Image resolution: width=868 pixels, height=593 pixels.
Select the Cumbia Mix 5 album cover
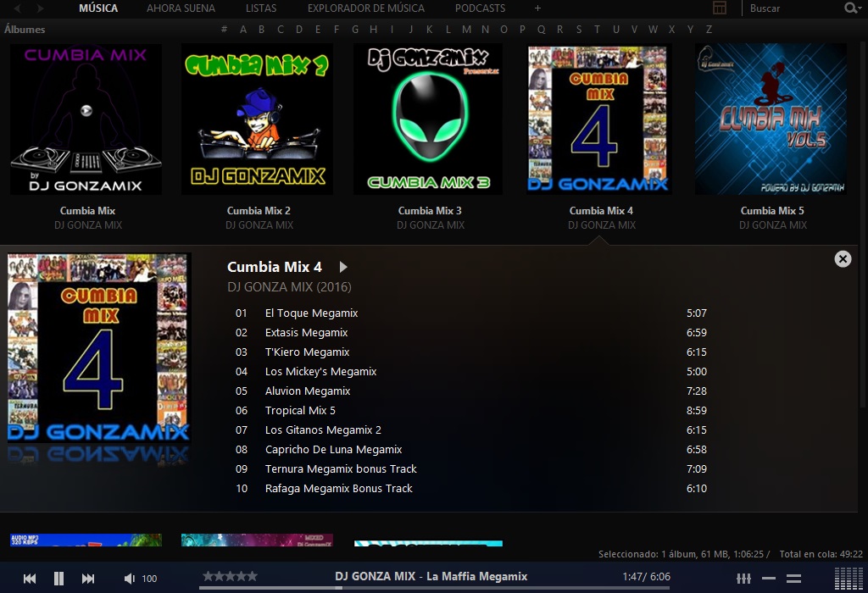[x=771, y=119]
